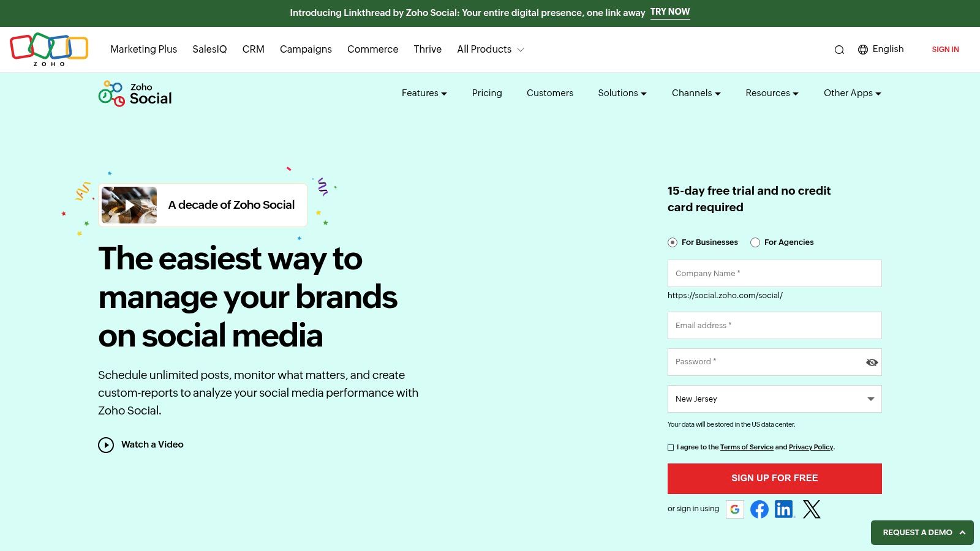Open the Privacy Policy link
Image resolution: width=980 pixels, height=551 pixels.
pyautogui.click(x=811, y=448)
